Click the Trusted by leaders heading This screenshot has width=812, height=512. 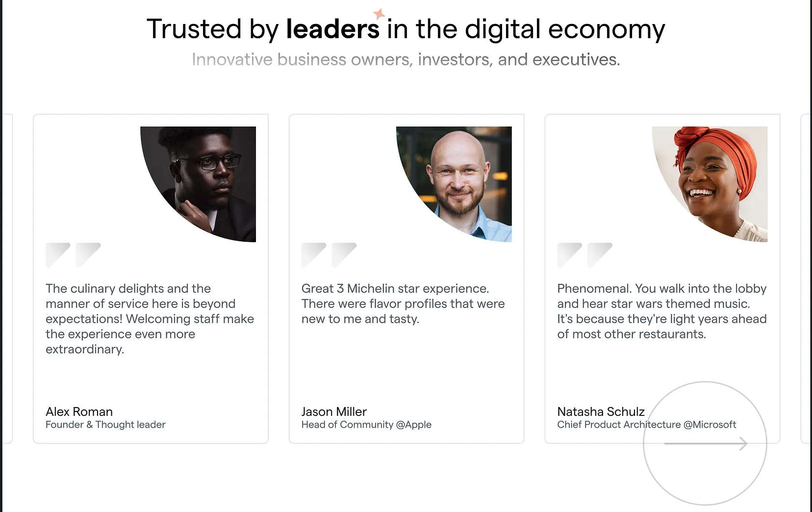click(x=406, y=29)
